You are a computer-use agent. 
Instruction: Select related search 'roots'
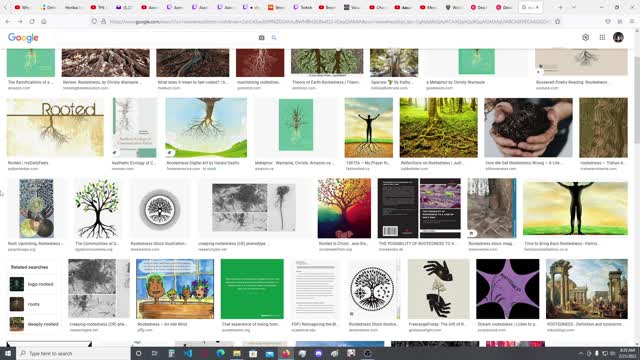point(33,304)
